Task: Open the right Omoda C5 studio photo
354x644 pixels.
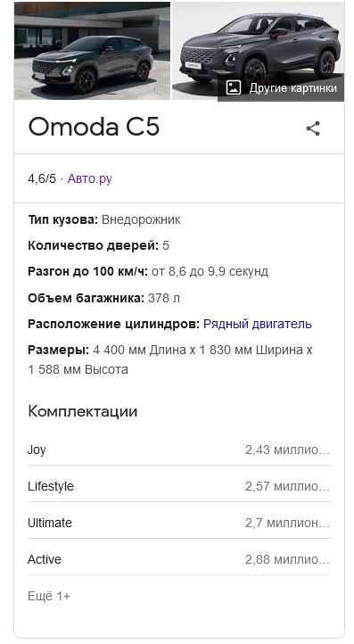Action: pyautogui.click(x=258, y=51)
